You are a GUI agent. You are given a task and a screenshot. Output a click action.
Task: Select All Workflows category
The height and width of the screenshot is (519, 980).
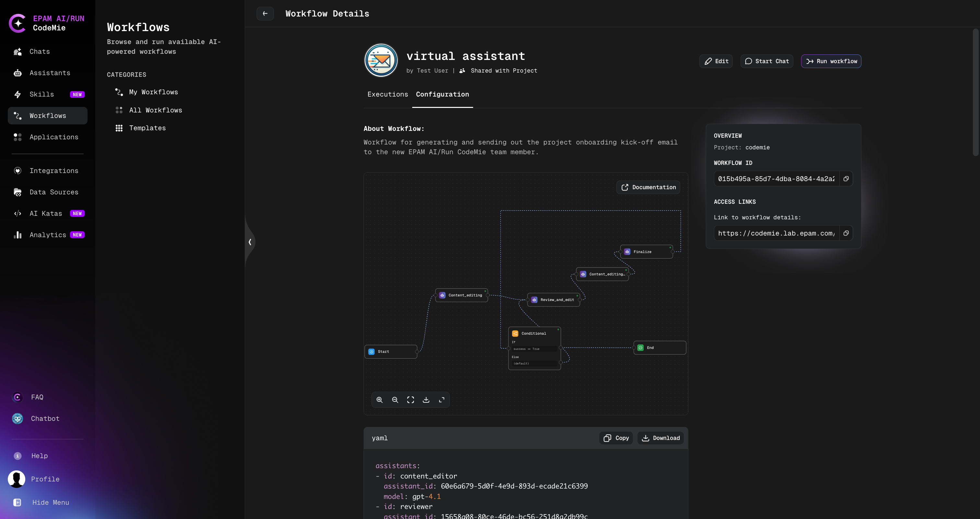click(x=149, y=110)
